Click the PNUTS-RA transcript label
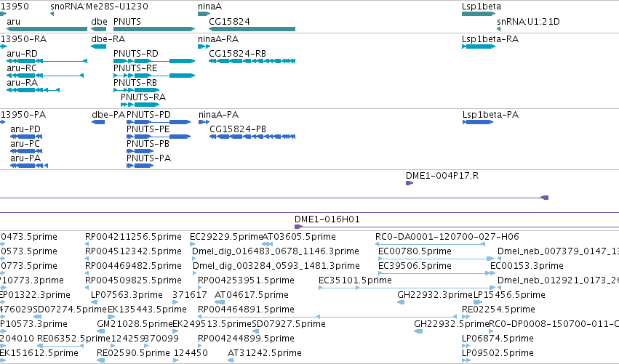 143,97
